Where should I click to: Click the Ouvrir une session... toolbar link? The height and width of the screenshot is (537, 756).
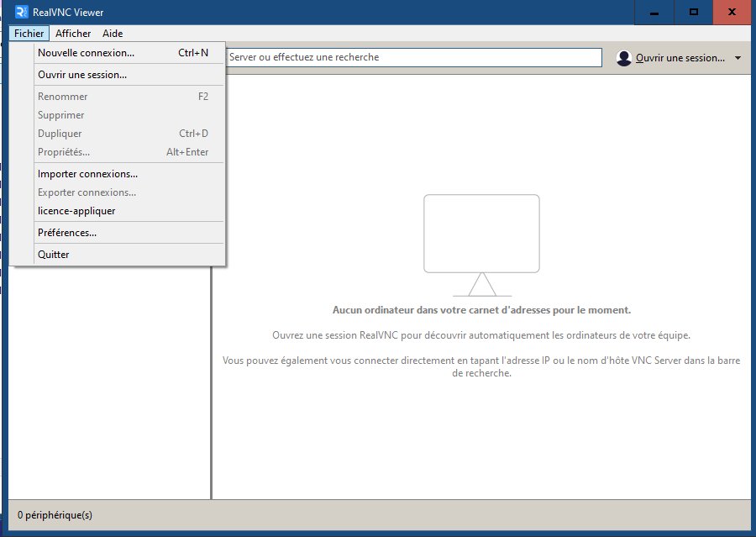[x=680, y=58]
